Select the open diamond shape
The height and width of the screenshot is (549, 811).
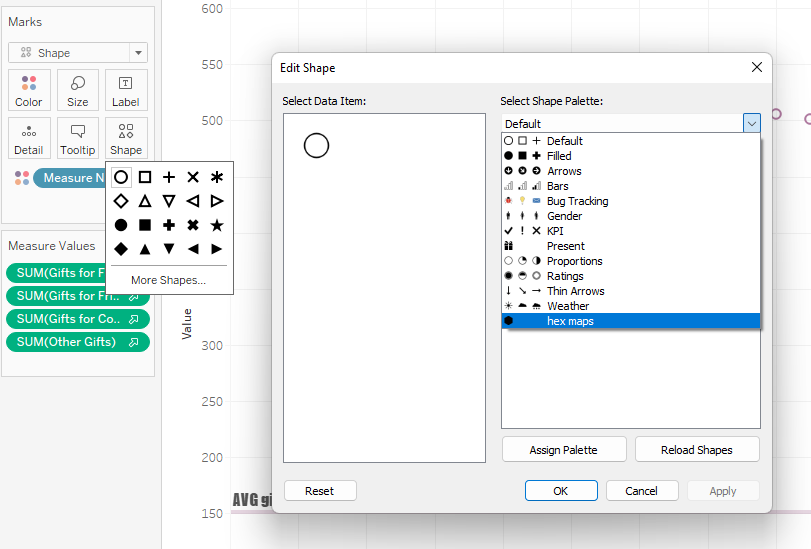121,201
